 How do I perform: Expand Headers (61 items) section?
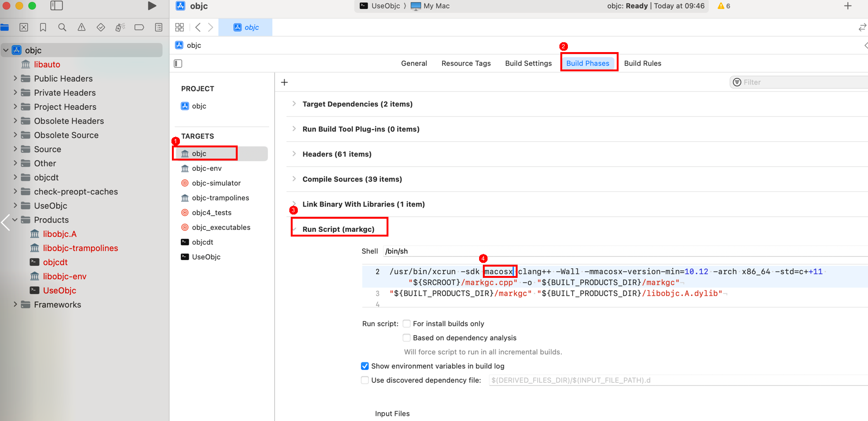(x=294, y=154)
